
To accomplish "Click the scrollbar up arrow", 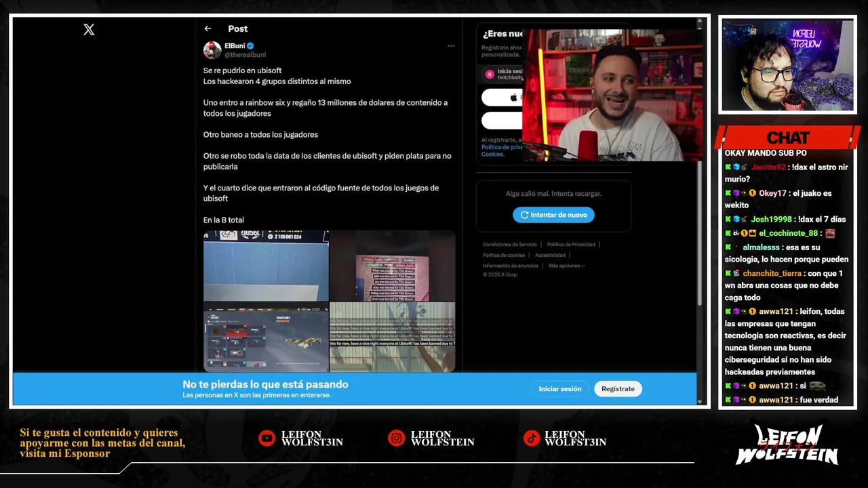I will [700, 21].
